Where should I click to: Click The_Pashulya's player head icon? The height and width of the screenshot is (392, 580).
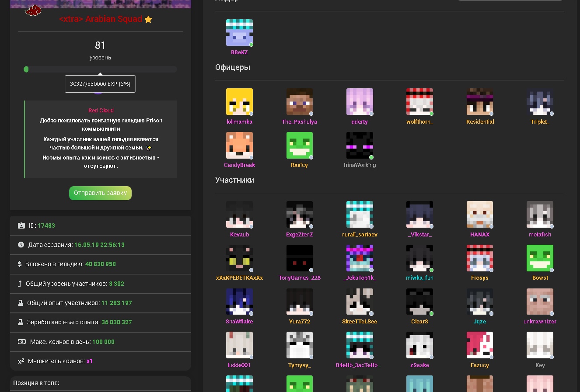(299, 102)
